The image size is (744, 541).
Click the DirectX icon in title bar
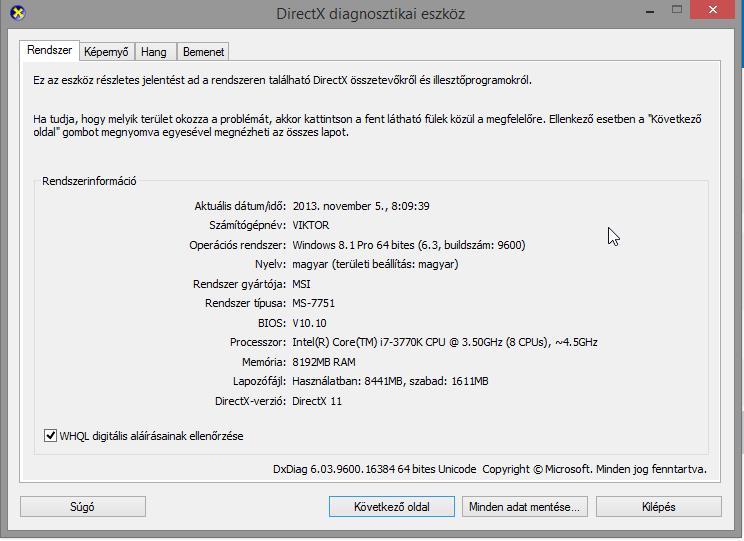click(18, 13)
